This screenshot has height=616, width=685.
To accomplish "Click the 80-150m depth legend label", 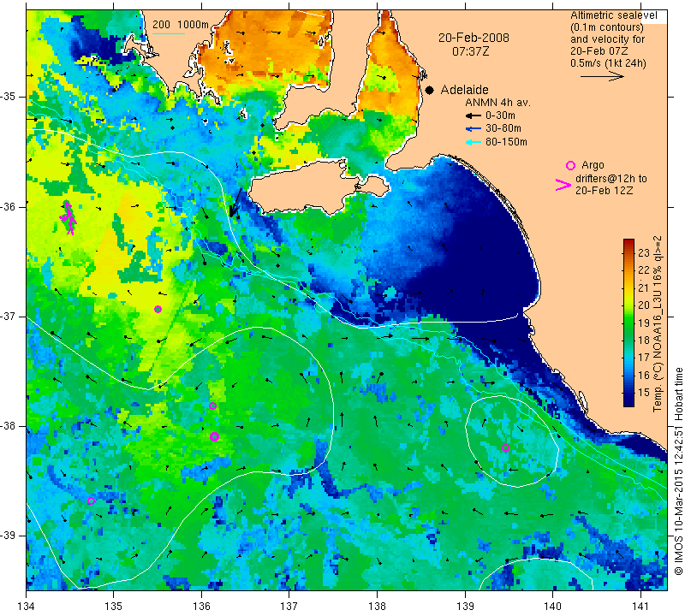I will coord(506,142).
